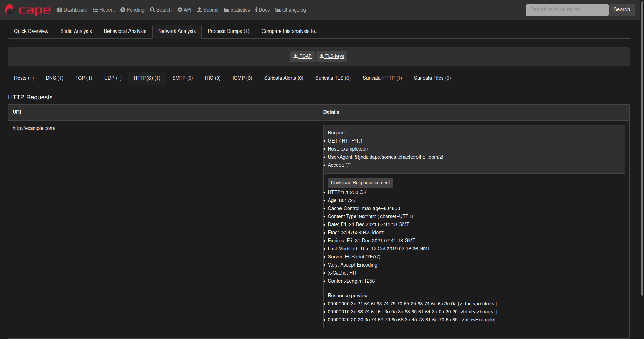Click the 'Server: ECS (dcb/7EA7)' line
The image size is (644, 339).
pos(354,257)
